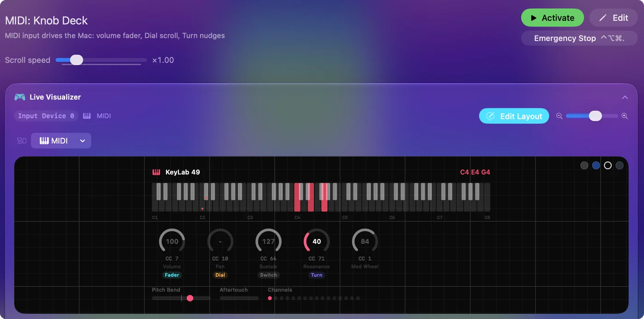Select the black ring-outlined background swatch

(x=608, y=165)
